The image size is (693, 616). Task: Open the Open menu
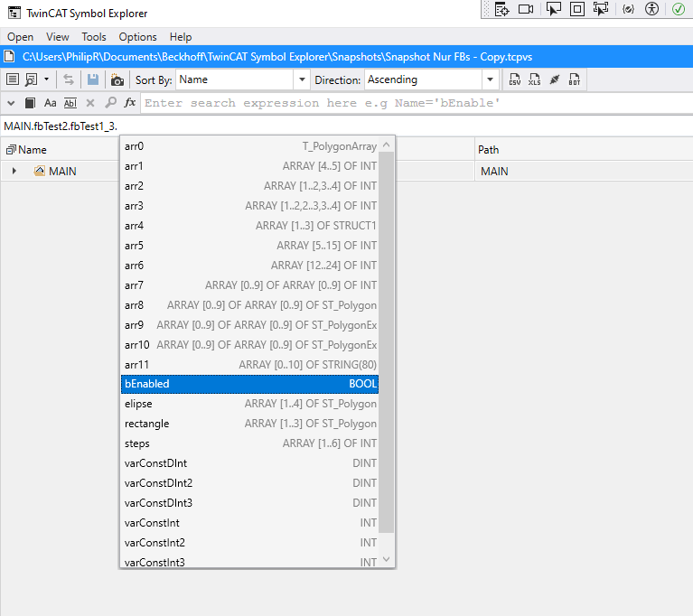[21, 37]
